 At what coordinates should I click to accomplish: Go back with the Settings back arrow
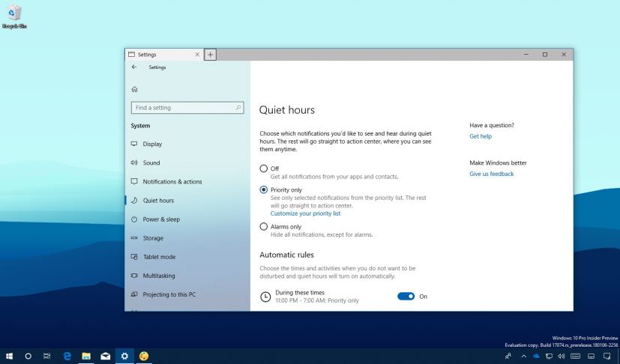134,67
